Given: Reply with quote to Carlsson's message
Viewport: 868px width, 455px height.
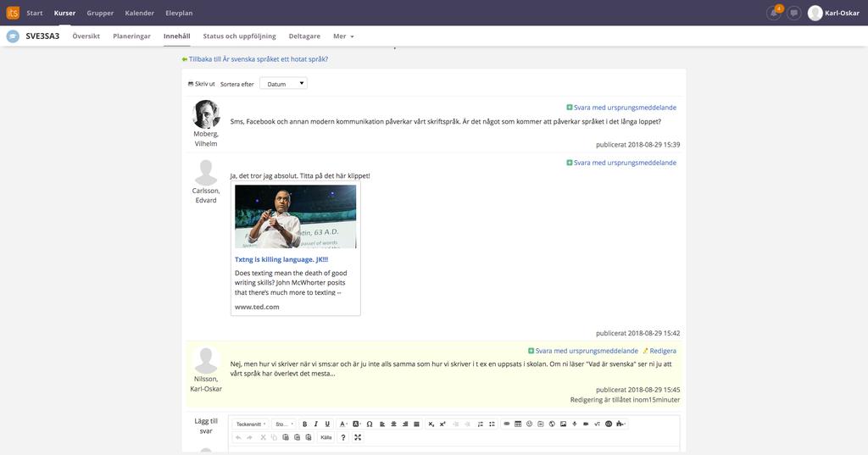Looking at the screenshot, I should (x=621, y=163).
